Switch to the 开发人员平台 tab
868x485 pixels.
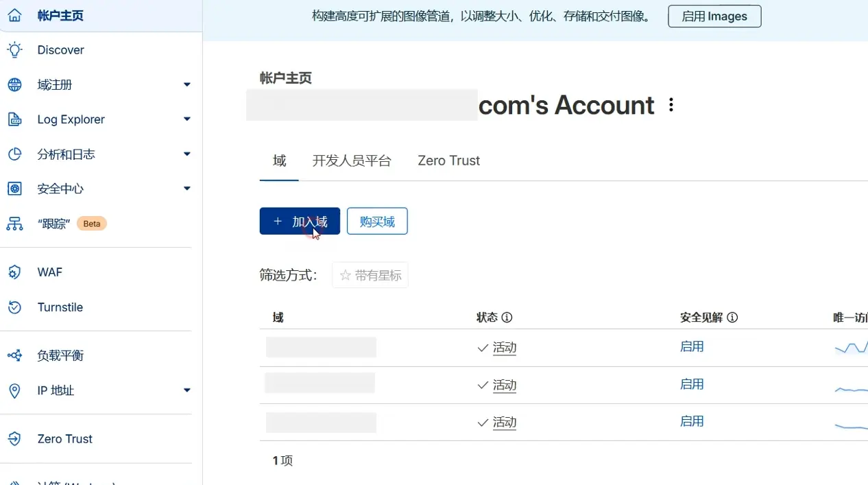click(x=352, y=161)
